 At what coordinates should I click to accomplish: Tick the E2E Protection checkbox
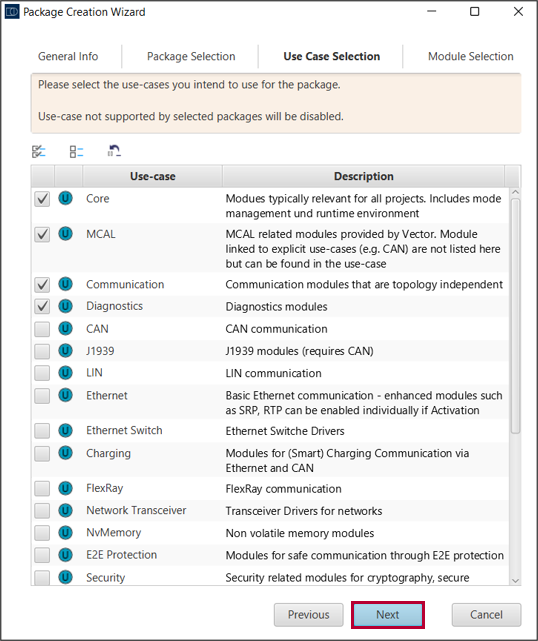[x=42, y=555]
